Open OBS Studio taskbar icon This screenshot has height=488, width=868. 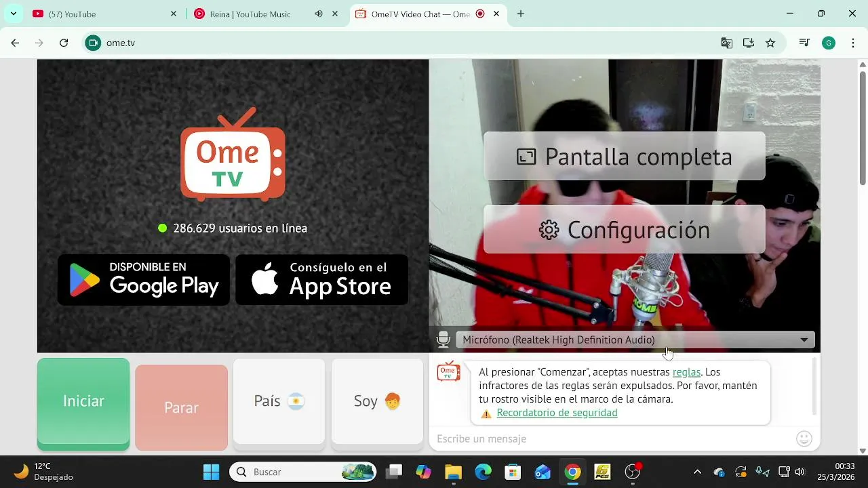tap(633, 472)
